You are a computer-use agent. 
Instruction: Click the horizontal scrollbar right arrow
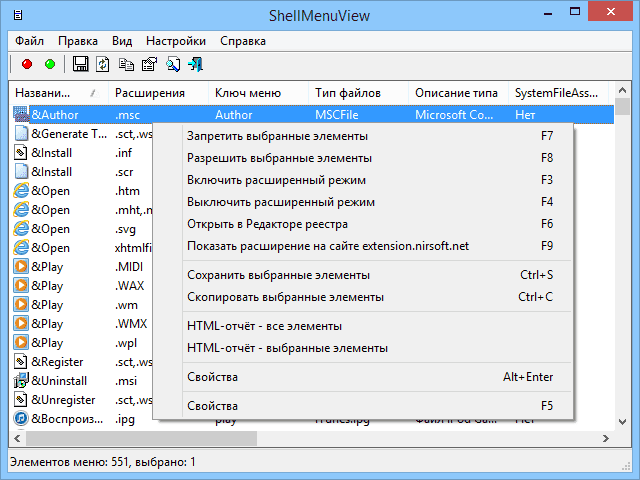pos(608,438)
